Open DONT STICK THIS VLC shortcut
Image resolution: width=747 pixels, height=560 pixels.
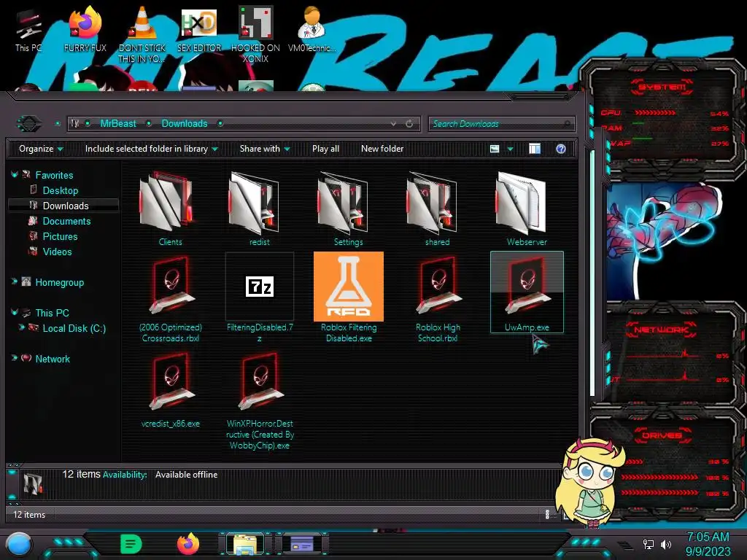(x=142, y=34)
